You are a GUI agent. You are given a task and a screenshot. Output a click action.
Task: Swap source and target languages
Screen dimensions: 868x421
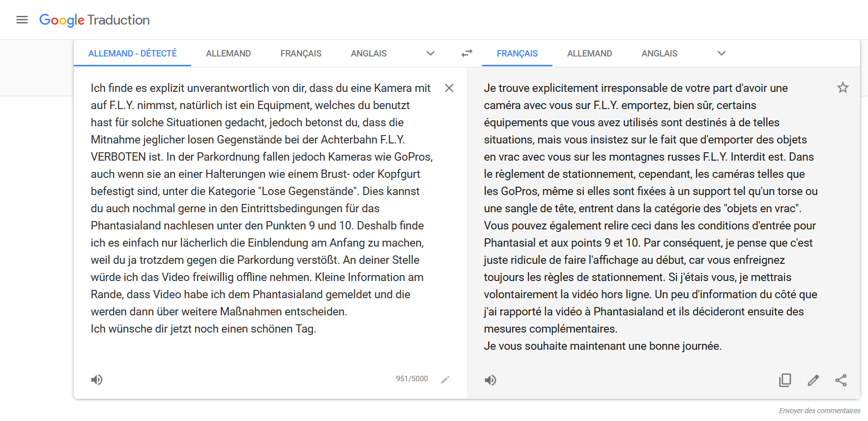[467, 53]
